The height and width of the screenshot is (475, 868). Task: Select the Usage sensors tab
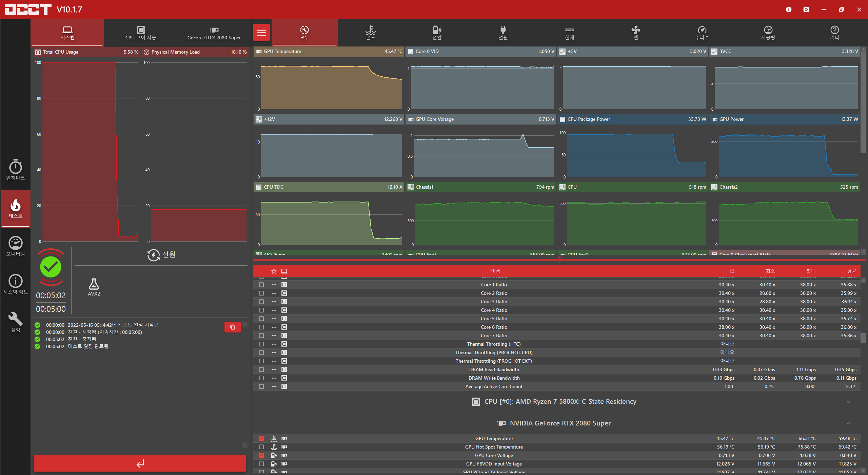[768, 33]
